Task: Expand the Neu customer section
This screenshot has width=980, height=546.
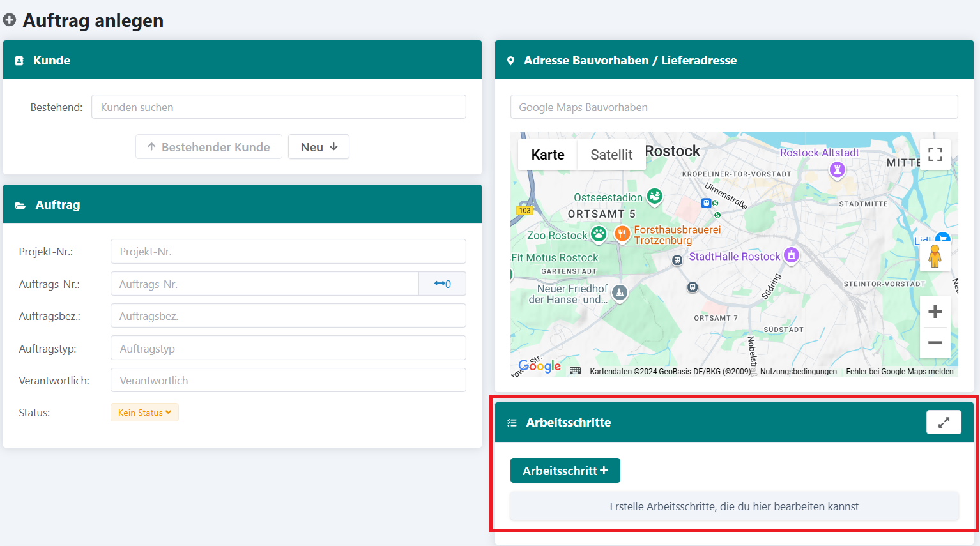Action: pyautogui.click(x=318, y=147)
